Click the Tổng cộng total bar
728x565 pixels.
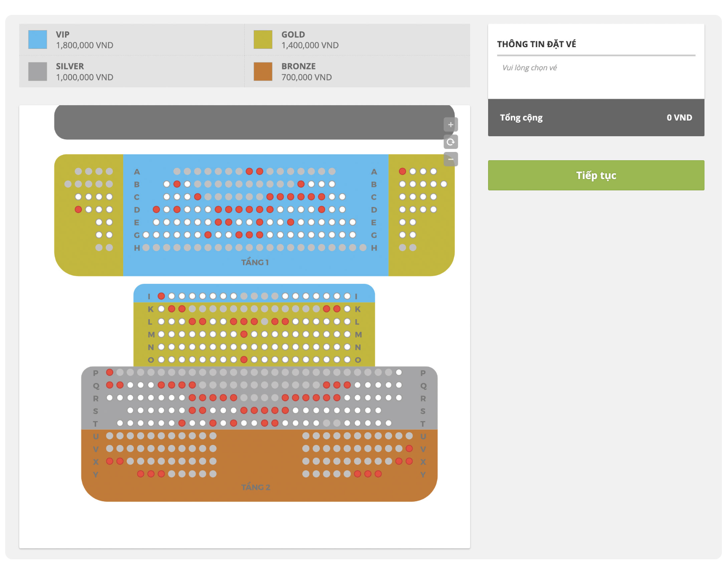click(x=596, y=117)
